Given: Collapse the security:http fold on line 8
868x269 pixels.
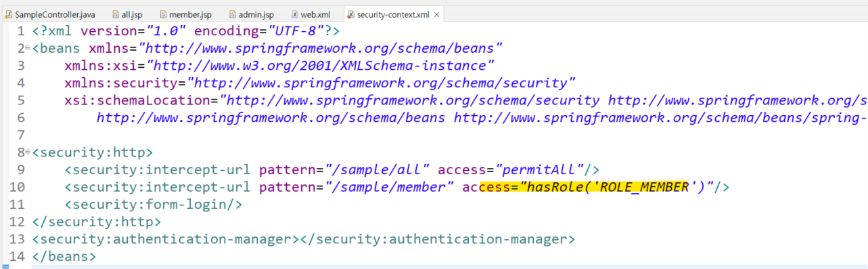Looking at the screenshot, I should click(x=28, y=152).
